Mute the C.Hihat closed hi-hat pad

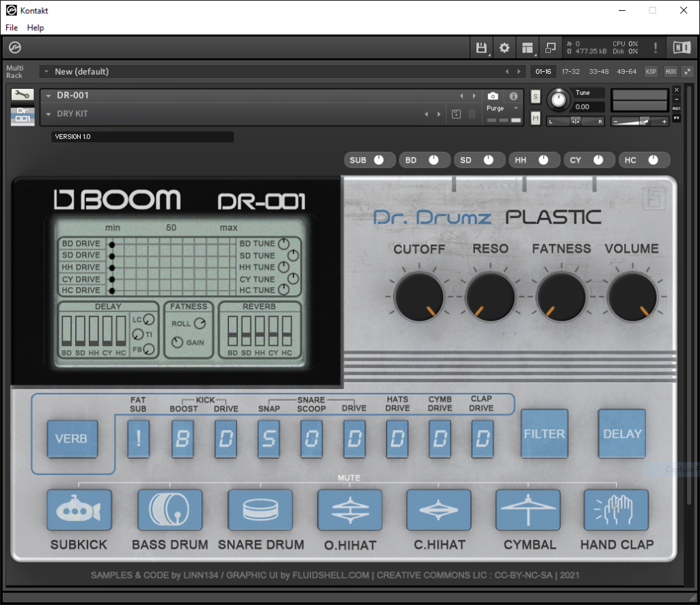[x=439, y=510]
